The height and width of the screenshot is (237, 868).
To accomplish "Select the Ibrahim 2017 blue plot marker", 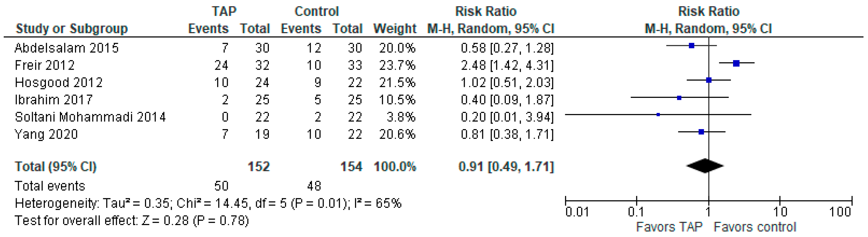I will (679, 98).
